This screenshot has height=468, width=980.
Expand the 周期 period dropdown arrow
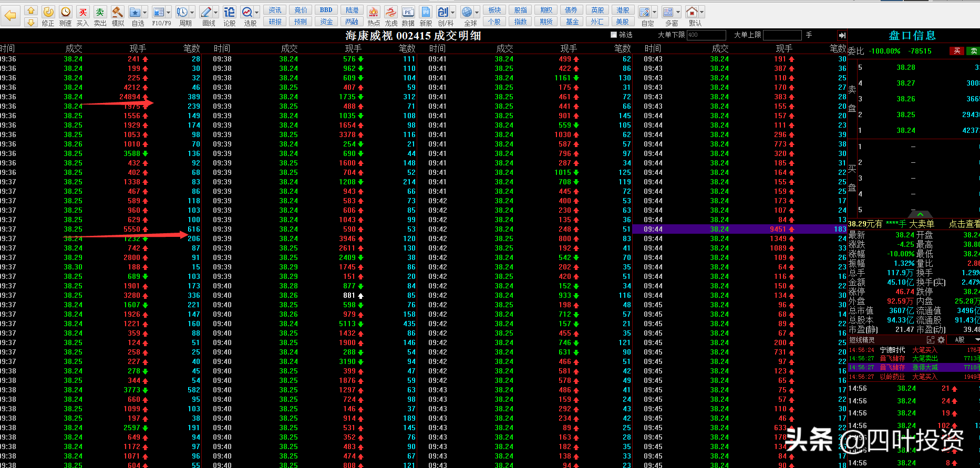(x=192, y=12)
